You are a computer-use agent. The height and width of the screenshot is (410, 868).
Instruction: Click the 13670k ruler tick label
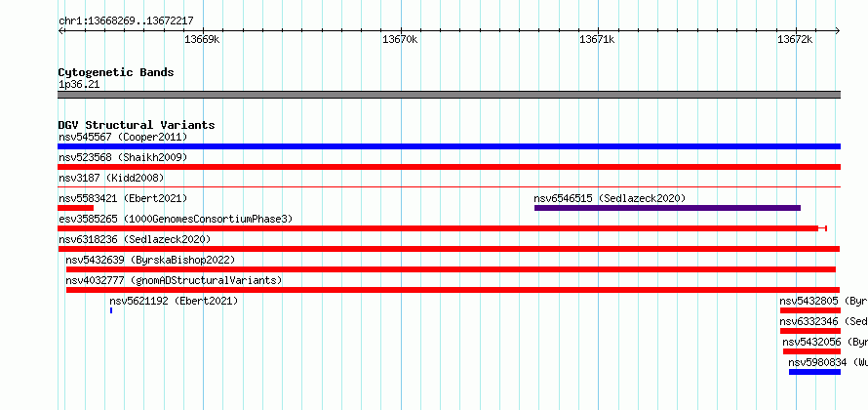click(x=400, y=39)
